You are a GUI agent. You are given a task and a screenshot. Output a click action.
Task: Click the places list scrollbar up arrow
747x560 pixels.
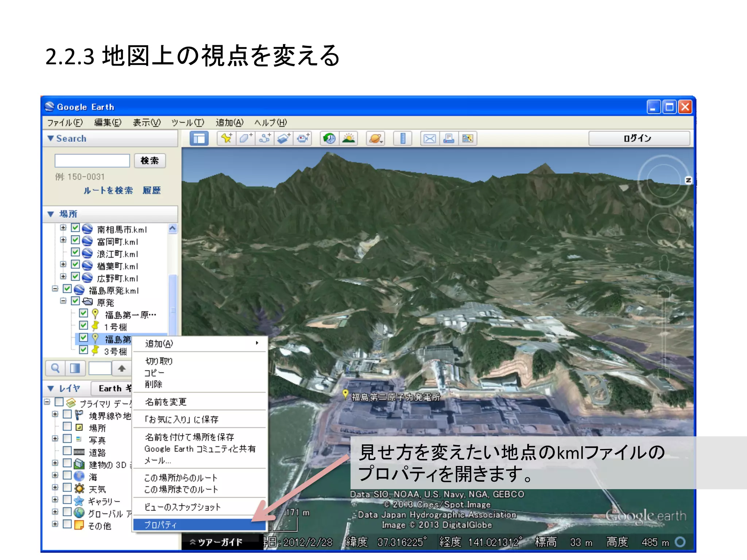pyautogui.click(x=173, y=229)
